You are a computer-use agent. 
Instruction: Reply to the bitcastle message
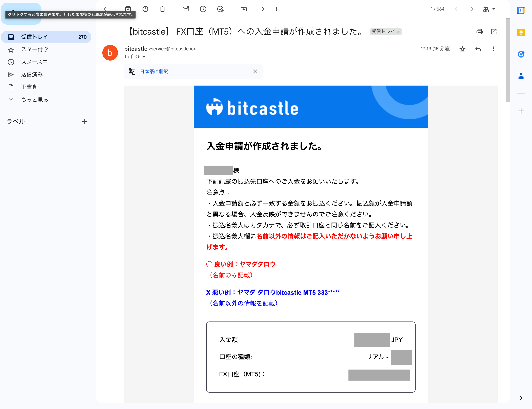(x=478, y=49)
